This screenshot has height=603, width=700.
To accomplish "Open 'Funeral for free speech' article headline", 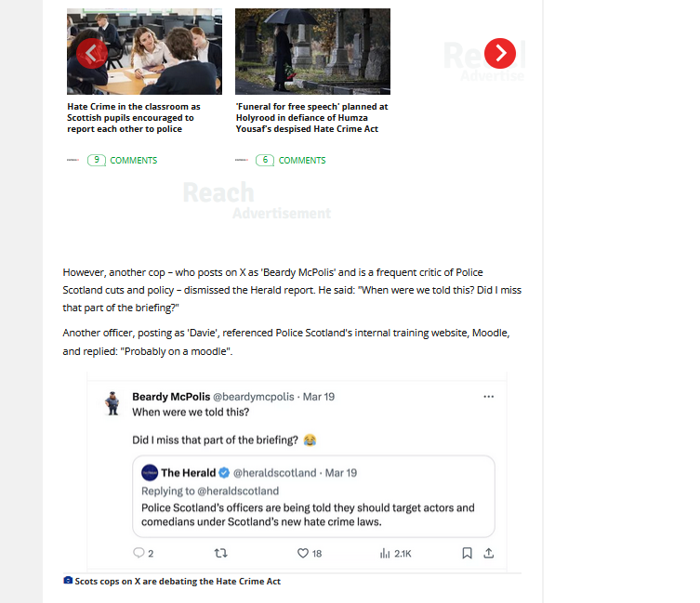I will pyautogui.click(x=311, y=118).
